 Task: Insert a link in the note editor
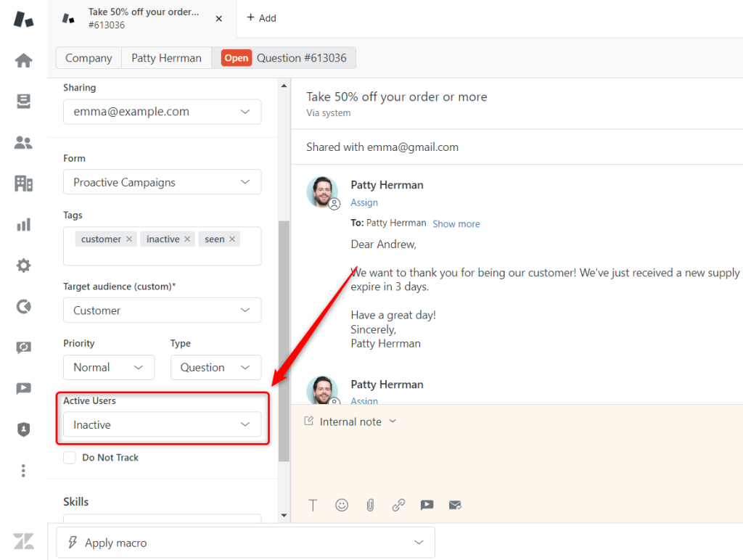[398, 505]
